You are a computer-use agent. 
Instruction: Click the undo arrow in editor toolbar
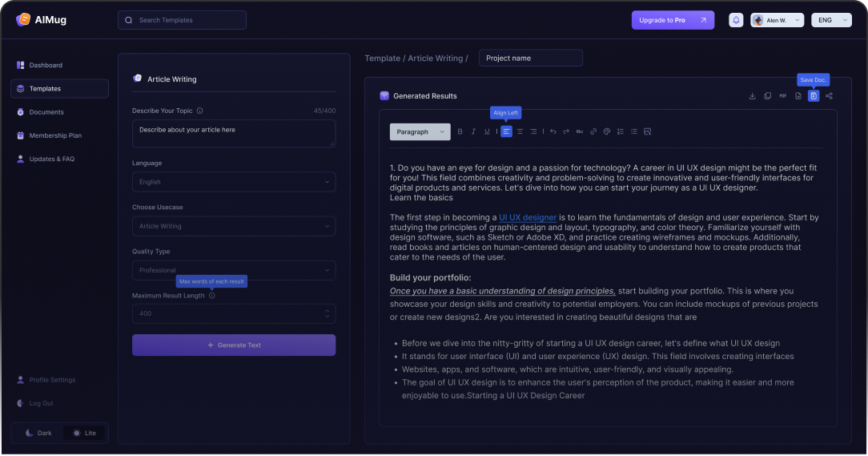pos(553,131)
